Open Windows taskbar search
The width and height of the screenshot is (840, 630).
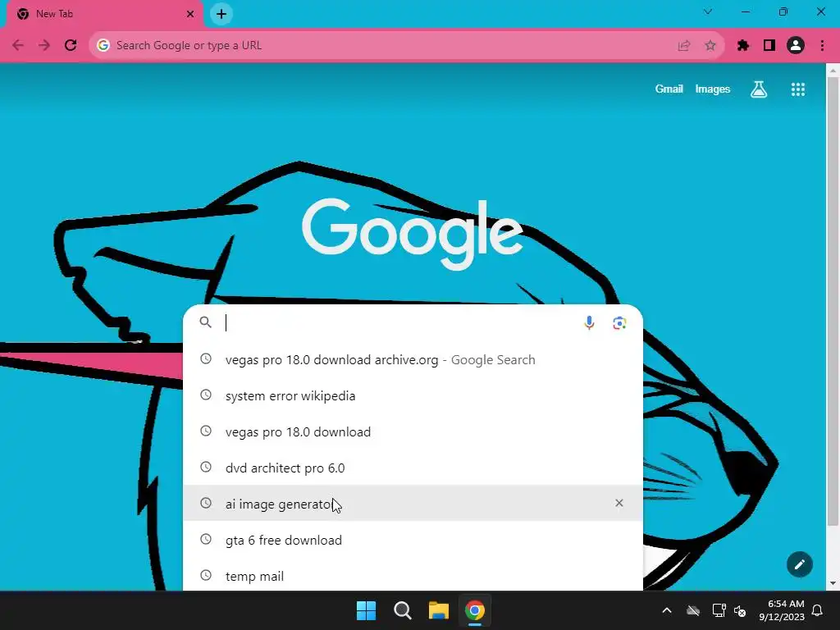pyautogui.click(x=402, y=610)
